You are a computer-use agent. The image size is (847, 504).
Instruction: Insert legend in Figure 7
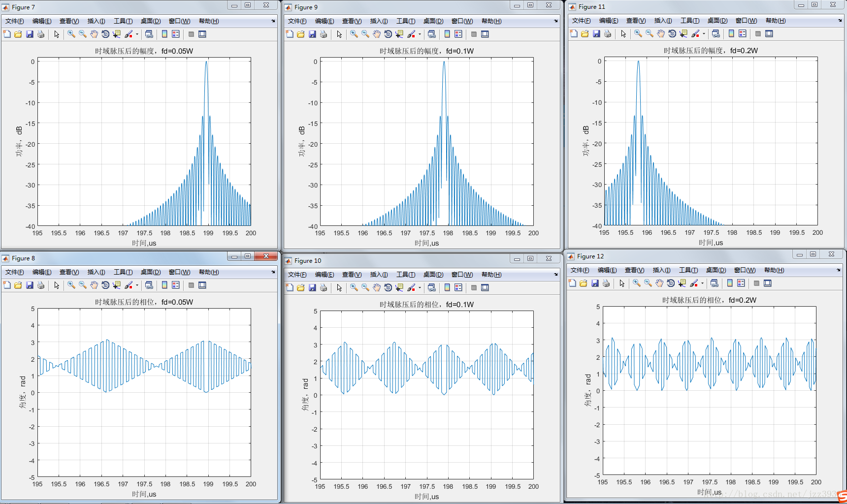[176, 34]
